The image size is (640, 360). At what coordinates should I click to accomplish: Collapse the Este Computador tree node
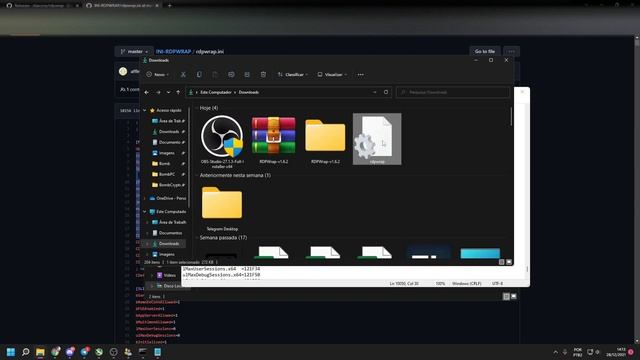pos(144,211)
